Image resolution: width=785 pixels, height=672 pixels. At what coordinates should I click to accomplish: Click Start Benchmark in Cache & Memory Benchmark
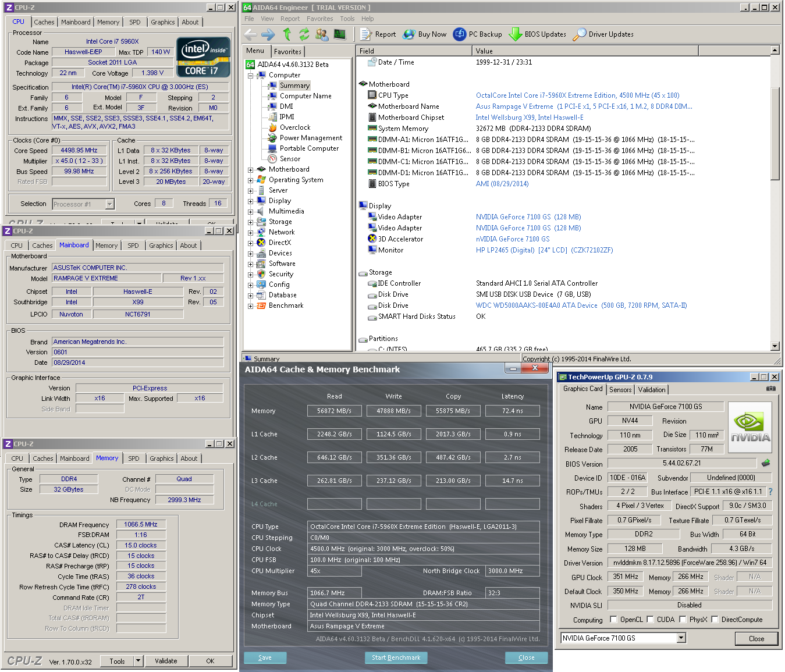[x=396, y=657]
